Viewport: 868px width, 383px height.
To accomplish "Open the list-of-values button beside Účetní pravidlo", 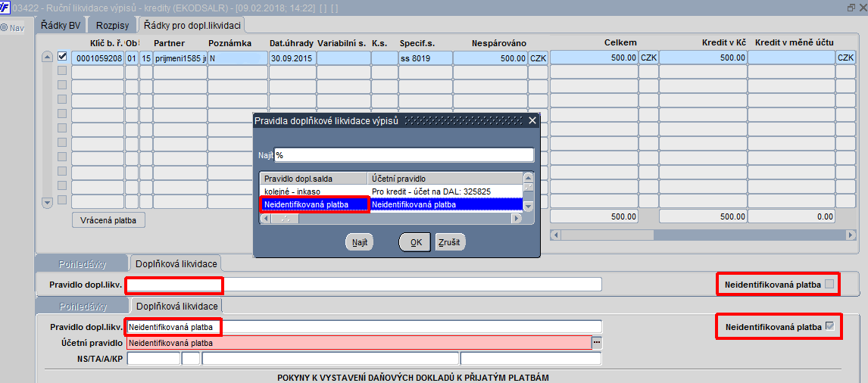I will (597, 343).
